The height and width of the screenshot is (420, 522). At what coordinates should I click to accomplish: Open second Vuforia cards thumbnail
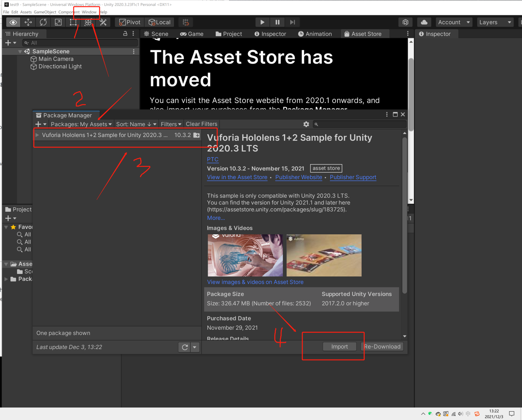[x=324, y=255]
